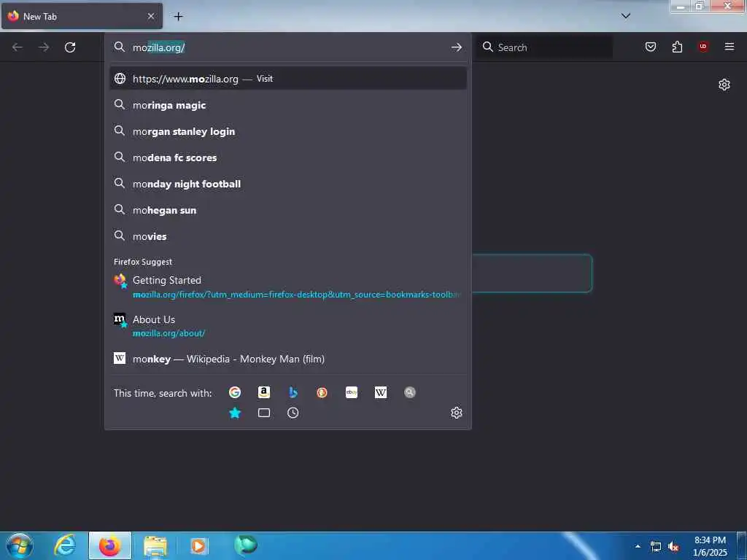747x560 pixels.
Task: Click the muted volume tray icon
Action: coord(673,547)
